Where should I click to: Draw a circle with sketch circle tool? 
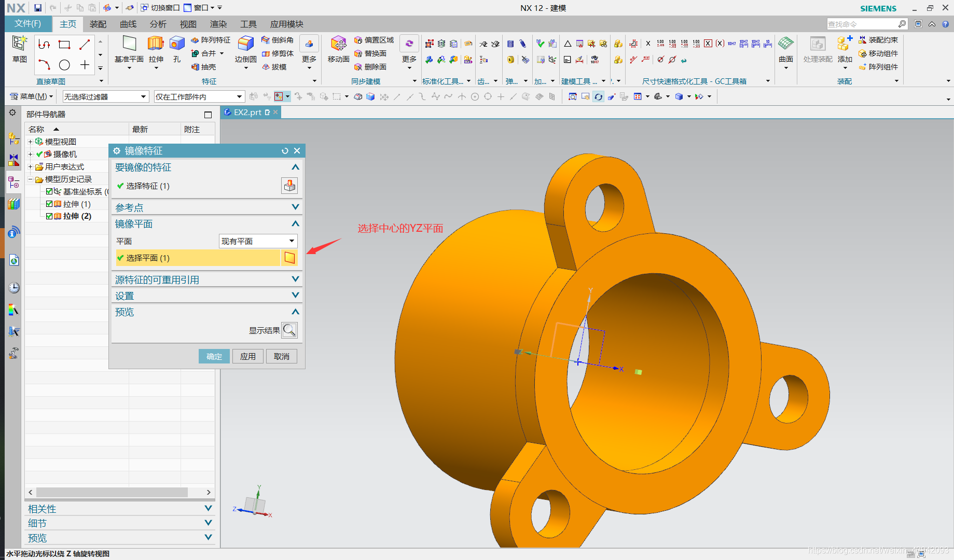point(64,65)
